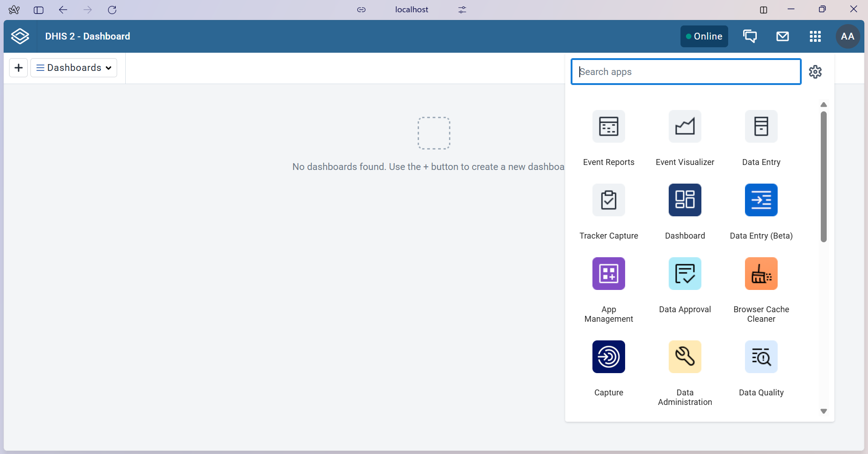Viewport: 868px width, 454px height.
Task: Open the AA user profile menu
Action: (x=848, y=36)
